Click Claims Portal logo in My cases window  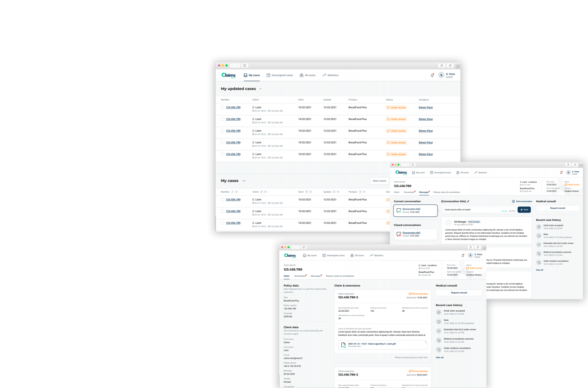tap(229, 75)
